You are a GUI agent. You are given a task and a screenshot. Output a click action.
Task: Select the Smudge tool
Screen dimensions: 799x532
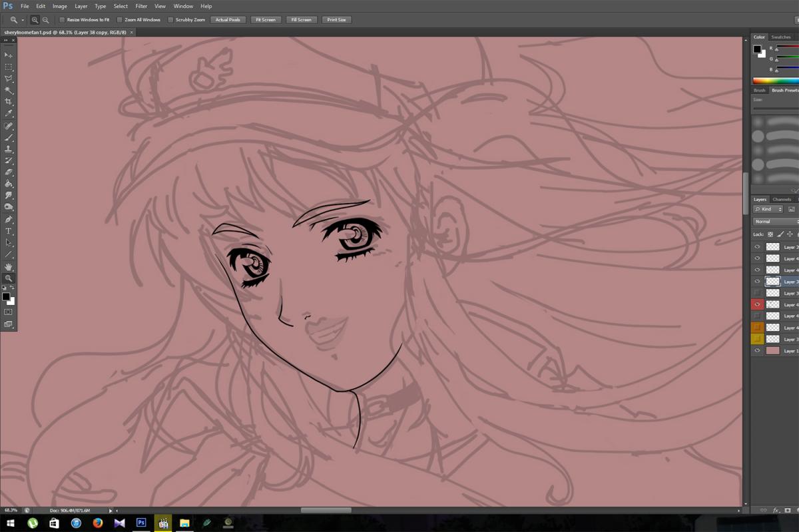click(x=9, y=195)
